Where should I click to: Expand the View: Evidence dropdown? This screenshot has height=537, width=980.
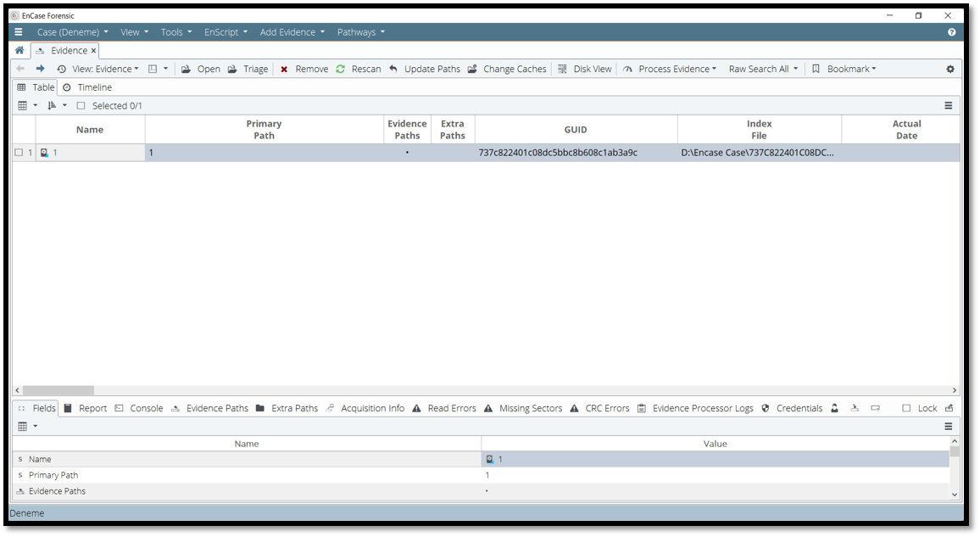pos(104,70)
